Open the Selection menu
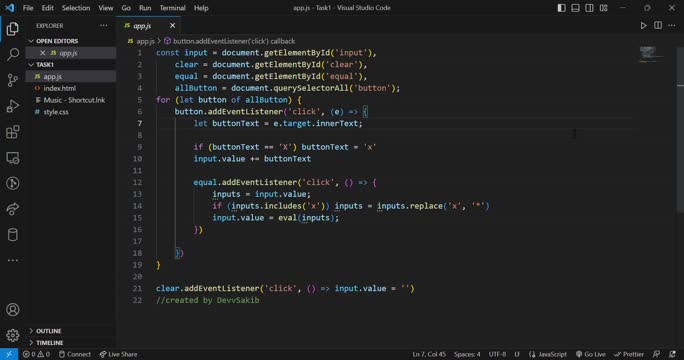Image resolution: width=684 pixels, height=360 pixels. click(76, 8)
